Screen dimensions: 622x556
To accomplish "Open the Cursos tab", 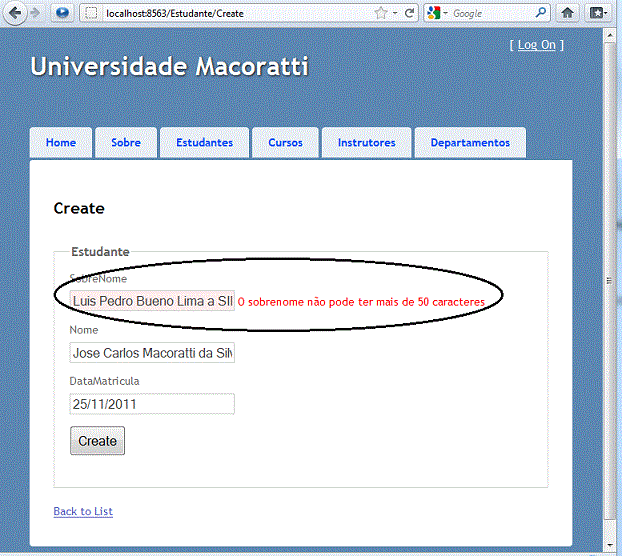I will click(x=285, y=143).
